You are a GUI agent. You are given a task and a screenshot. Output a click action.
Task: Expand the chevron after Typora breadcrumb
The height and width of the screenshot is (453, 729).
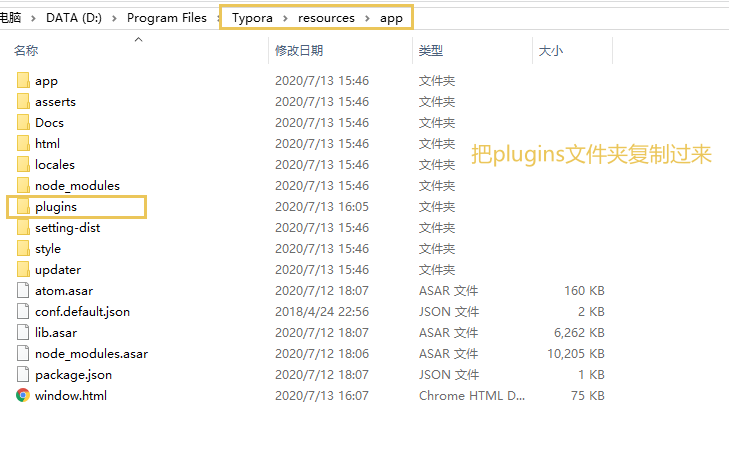pyautogui.click(x=285, y=18)
